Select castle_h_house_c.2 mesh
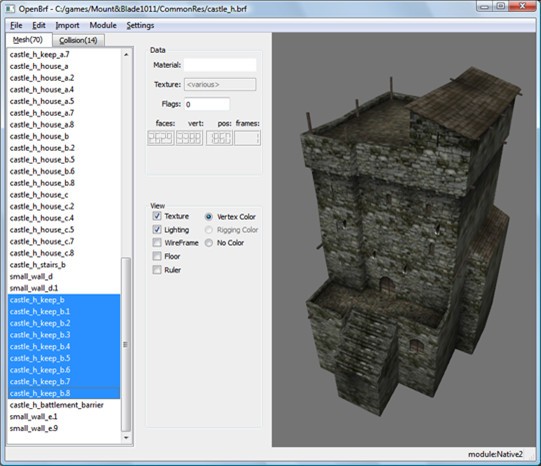541x466 pixels. click(64, 207)
